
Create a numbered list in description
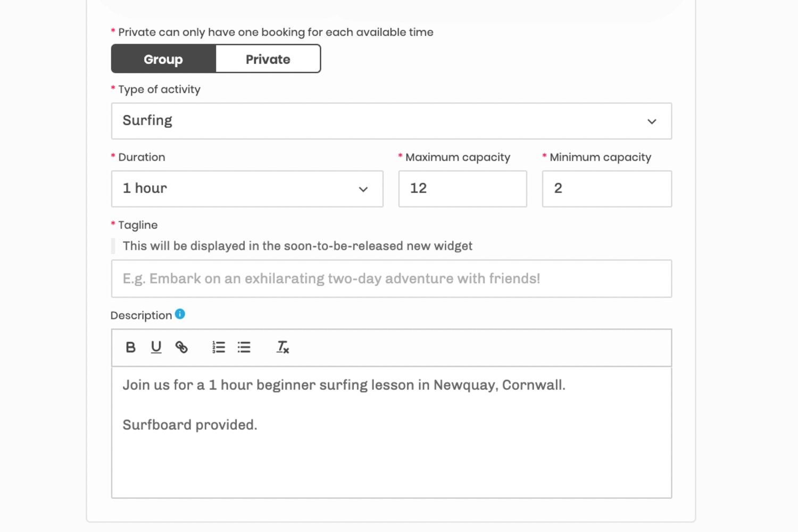[x=219, y=347]
